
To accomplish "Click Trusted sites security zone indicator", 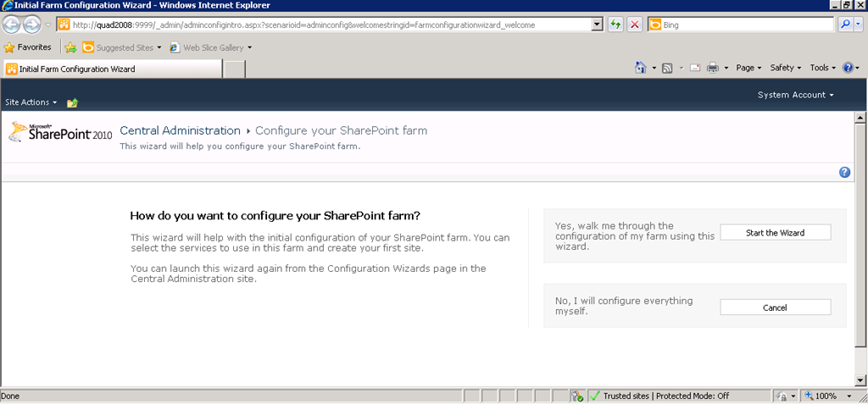I will pyautogui.click(x=666, y=396).
